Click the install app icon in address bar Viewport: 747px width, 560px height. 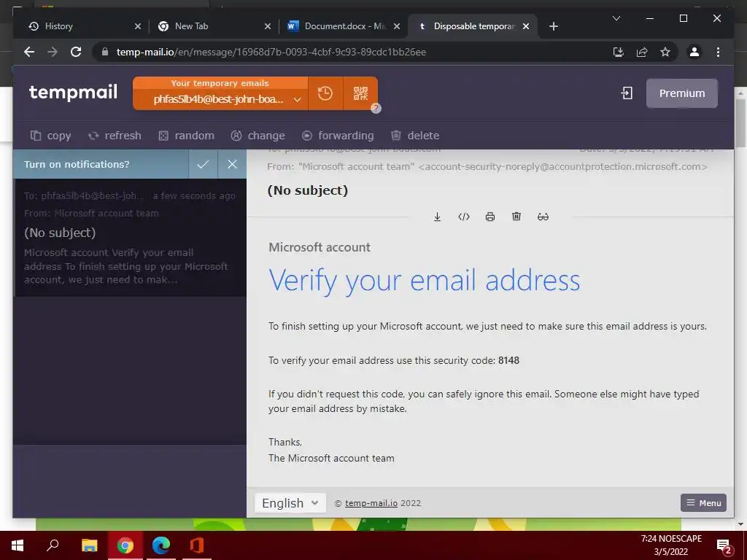(619, 52)
